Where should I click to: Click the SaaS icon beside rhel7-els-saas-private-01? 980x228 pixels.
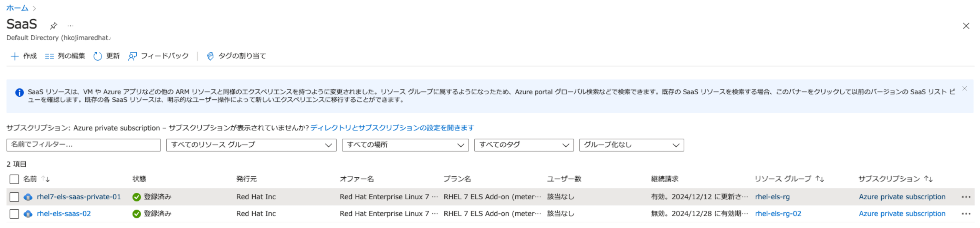[27, 197]
